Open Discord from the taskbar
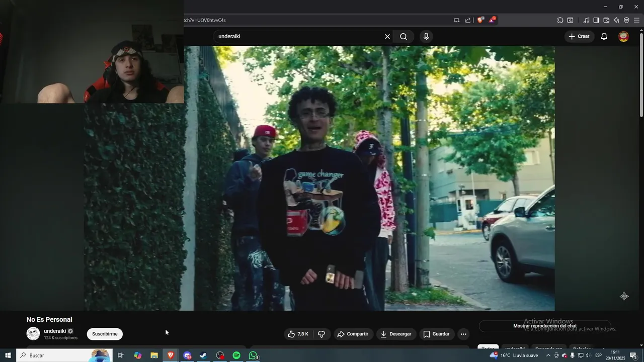This screenshot has height=362, width=644. [187, 355]
